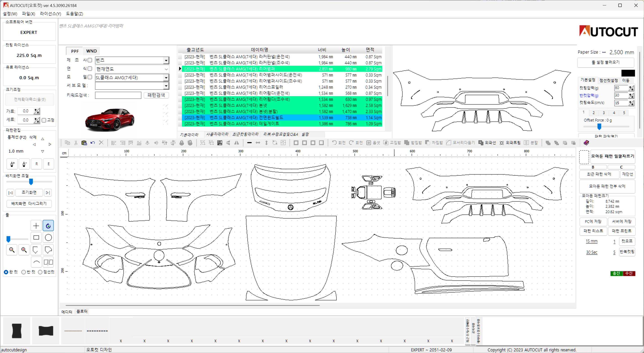Jump to first layout screen arrow button
This screenshot has height=353, width=644.
point(11,193)
